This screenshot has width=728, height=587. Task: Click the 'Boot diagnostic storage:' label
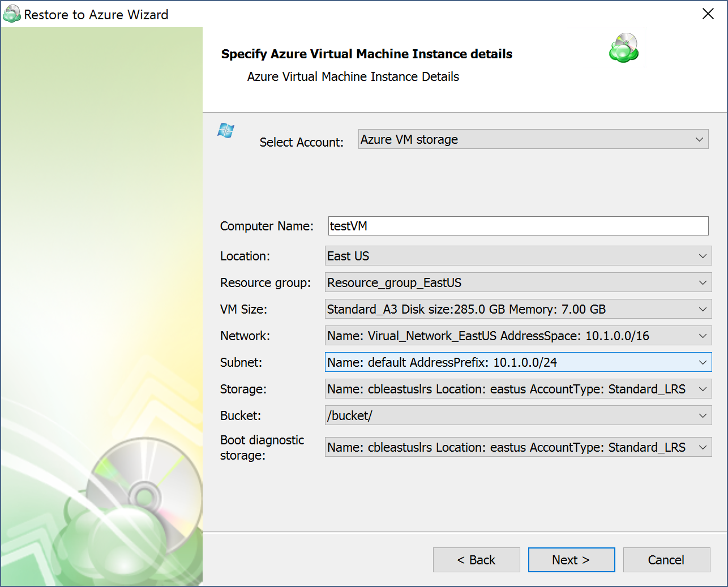click(262, 447)
